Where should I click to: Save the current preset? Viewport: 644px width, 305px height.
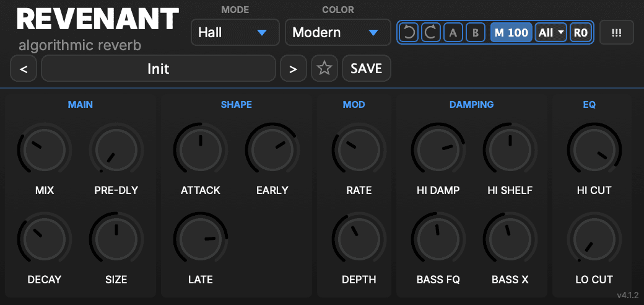click(367, 68)
